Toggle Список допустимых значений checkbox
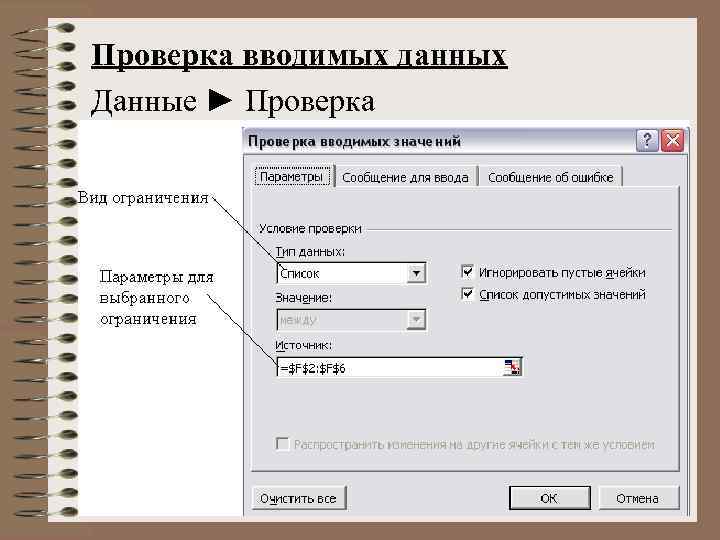720x540 pixels. pos(467,293)
